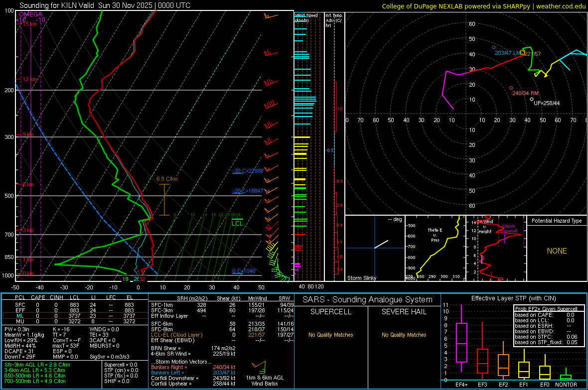The width and height of the screenshot is (588, 390).
Task: Click the '700-500mb LR = 4.9 C/km' line
Action: click(x=35, y=382)
